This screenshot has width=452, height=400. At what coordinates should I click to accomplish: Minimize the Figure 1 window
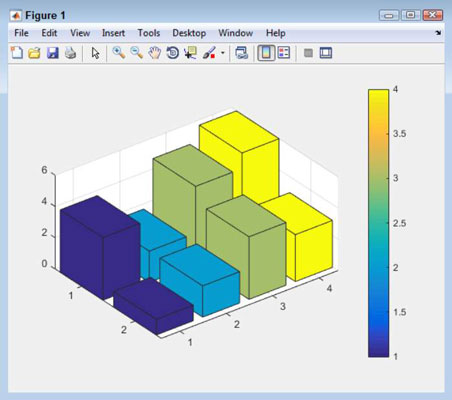389,15
